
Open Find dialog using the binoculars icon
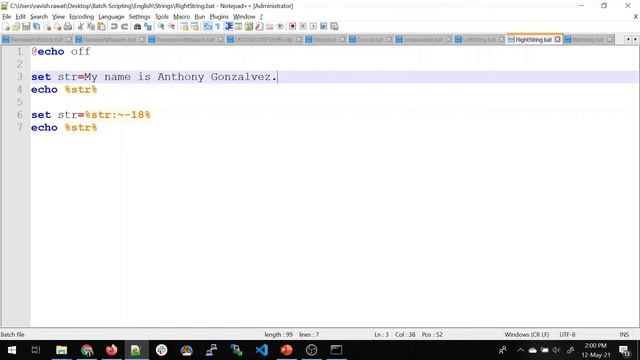(137, 27)
